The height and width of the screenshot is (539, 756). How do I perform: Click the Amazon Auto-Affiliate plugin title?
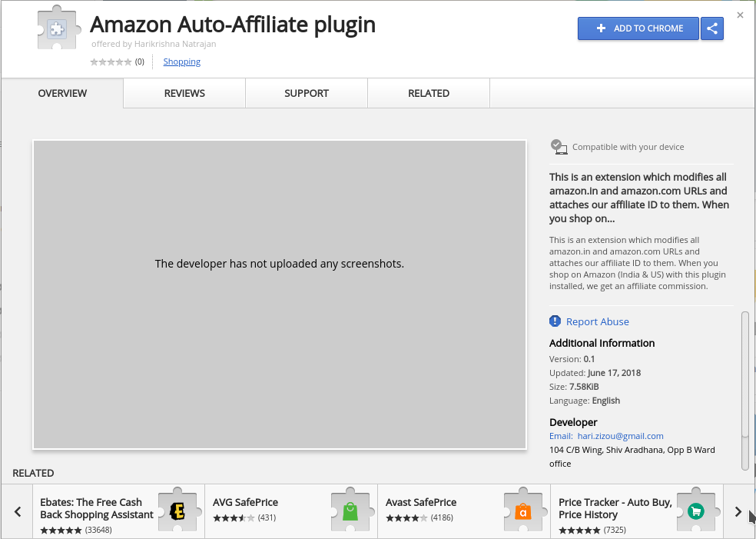point(232,24)
